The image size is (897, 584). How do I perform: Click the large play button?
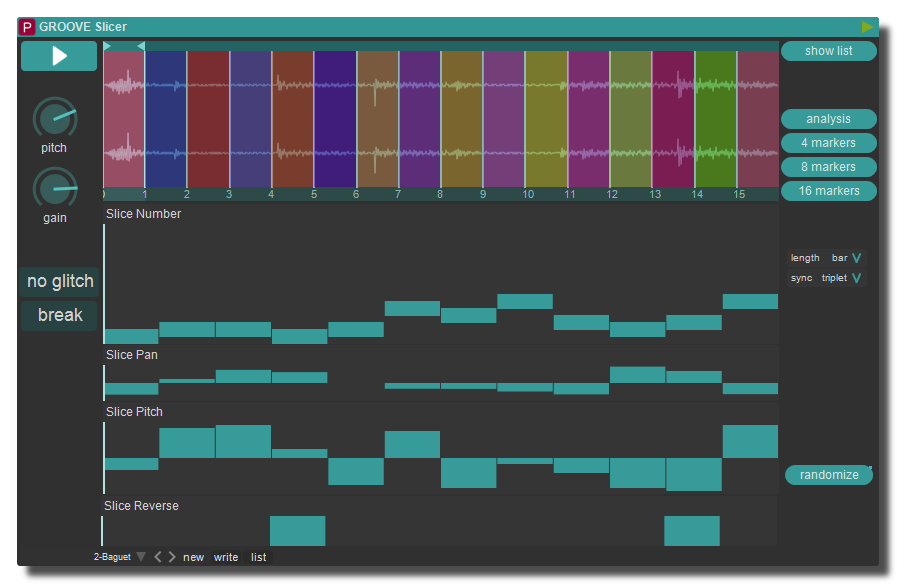tap(59, 56)
